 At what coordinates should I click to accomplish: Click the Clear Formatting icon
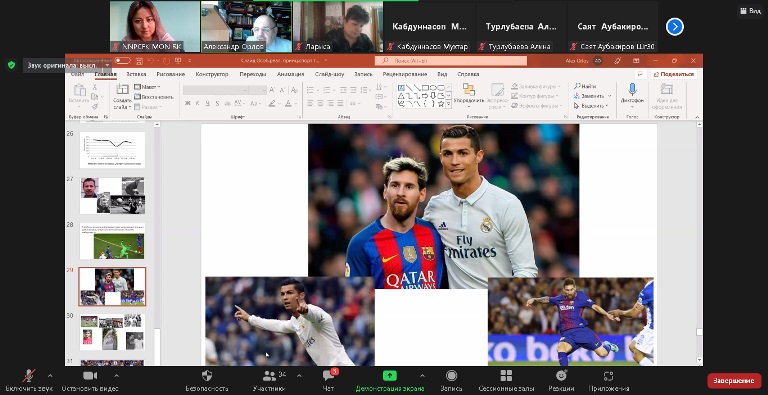[x=294, y=90]
